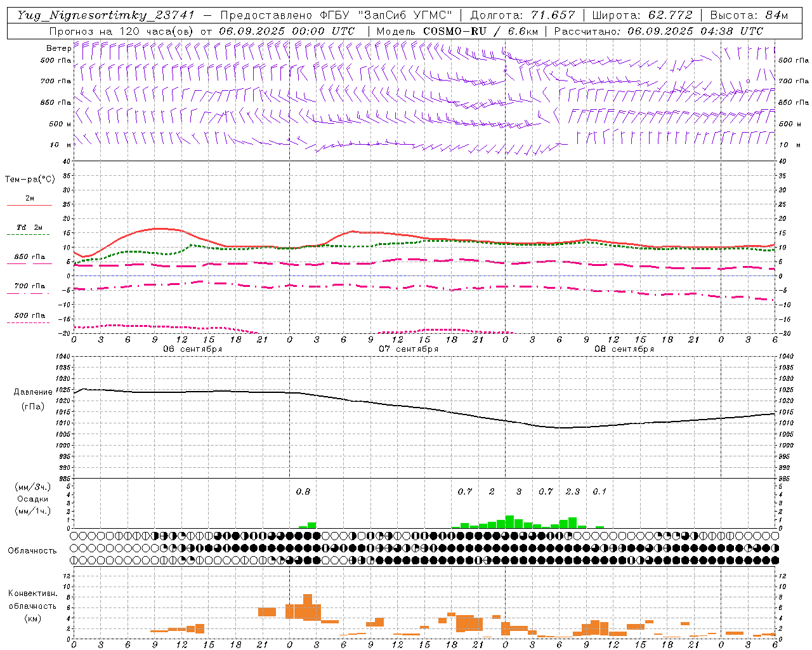This screenshot has width=812, height=650.
Task: Click 'Рассчитано: 06.09.2025 04:38 UTC' timestamp
Action: [658, 31]
